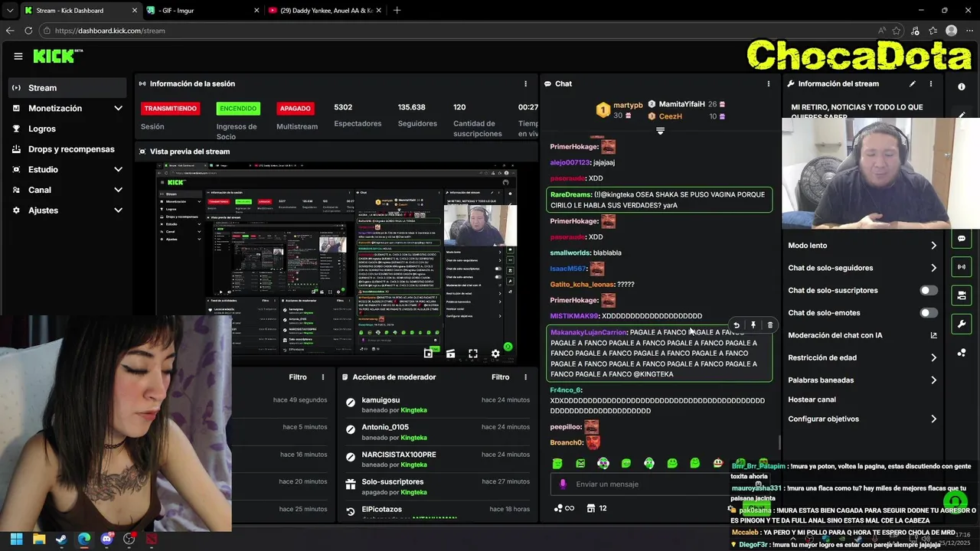Click the first green emote above the message box

[x=557, y=463]
